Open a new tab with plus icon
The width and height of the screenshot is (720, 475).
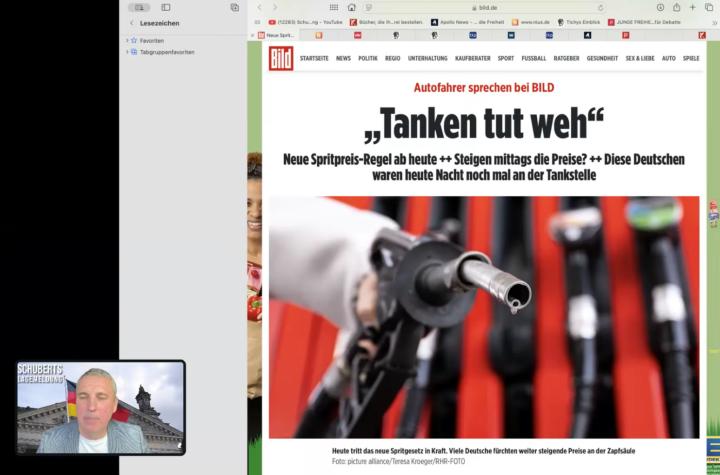pos(692,7)
